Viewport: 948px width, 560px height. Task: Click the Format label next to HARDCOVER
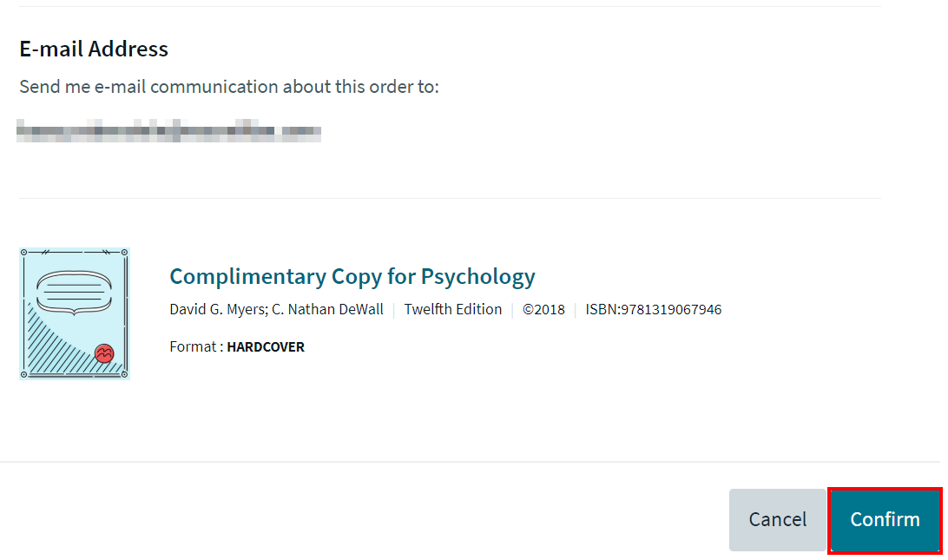(189, 346)
